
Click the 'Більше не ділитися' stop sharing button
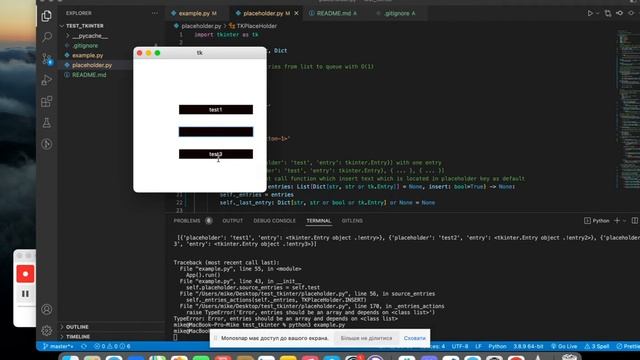pos(366,338)
